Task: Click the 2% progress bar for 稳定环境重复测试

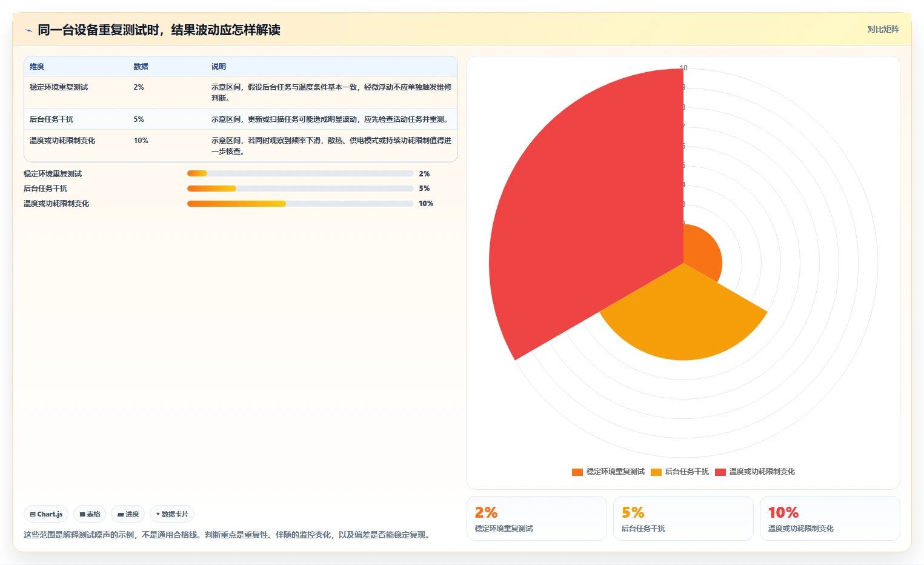Action: [301, 173]
